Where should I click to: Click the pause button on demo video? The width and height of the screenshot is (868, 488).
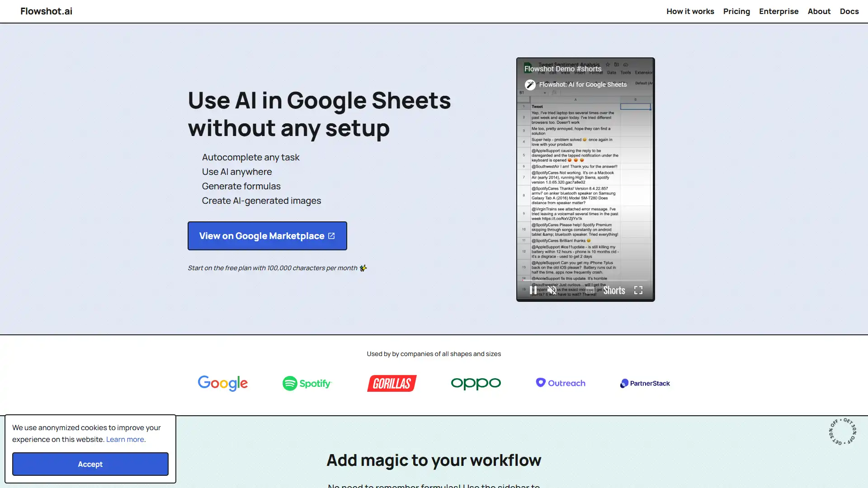click(533, 290)
